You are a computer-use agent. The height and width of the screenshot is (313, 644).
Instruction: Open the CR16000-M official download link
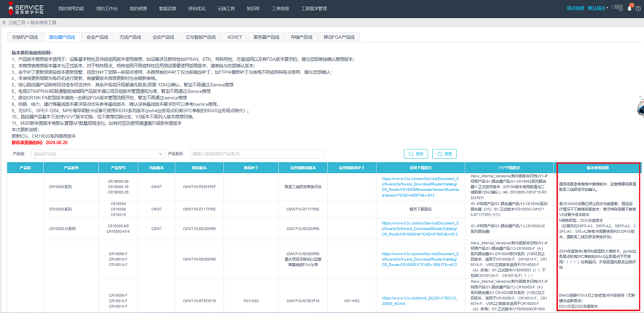421,228
